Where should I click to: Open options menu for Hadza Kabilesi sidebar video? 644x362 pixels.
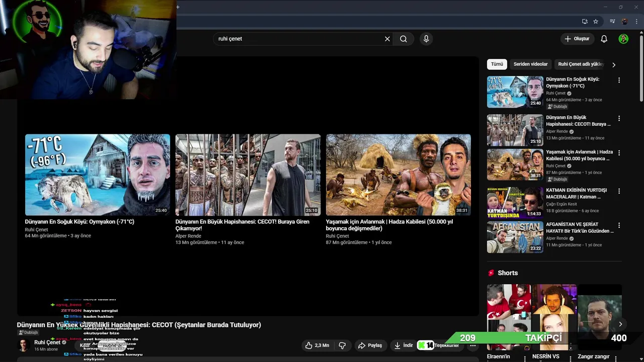point(619,153)
